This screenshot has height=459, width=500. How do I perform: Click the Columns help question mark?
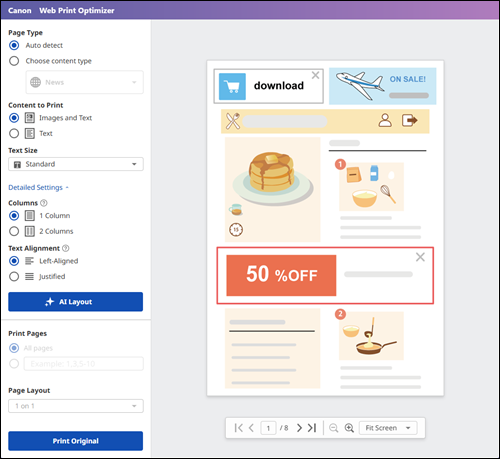tap(44, 203)
